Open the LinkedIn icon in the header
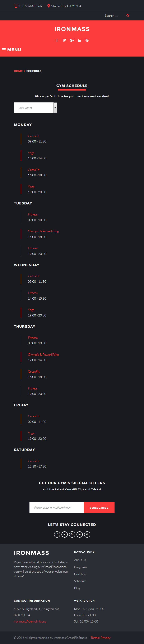Viewport: 144px width, 644px height. pos(79,40)
